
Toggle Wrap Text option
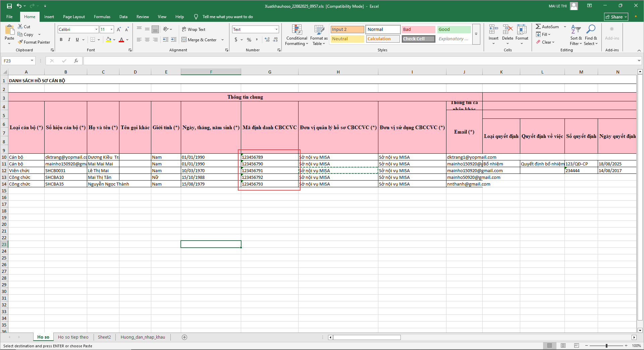[194, 30]
